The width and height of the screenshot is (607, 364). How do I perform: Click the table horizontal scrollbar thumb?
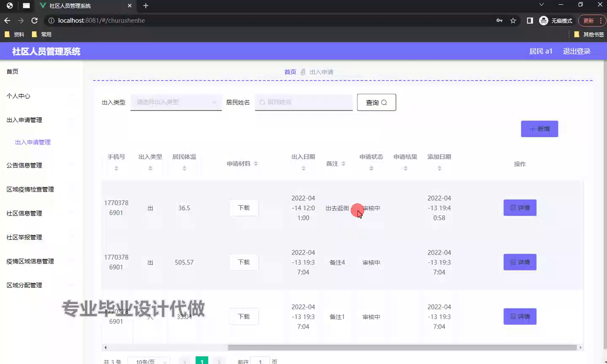click(402, 348)
